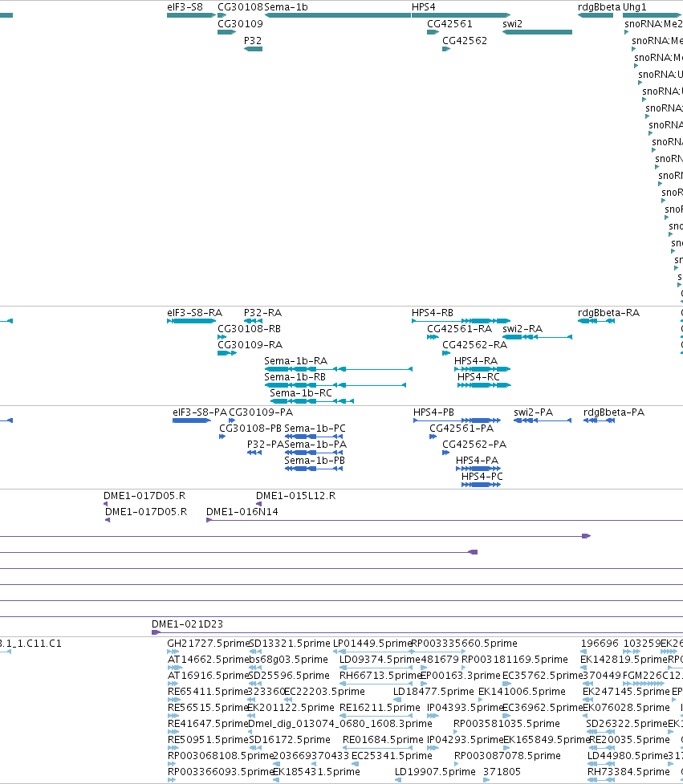The width and height of the screenshot is (683, 784).
Task: Open the HPS4-PB CDS feature
Action: coord(457,420)
